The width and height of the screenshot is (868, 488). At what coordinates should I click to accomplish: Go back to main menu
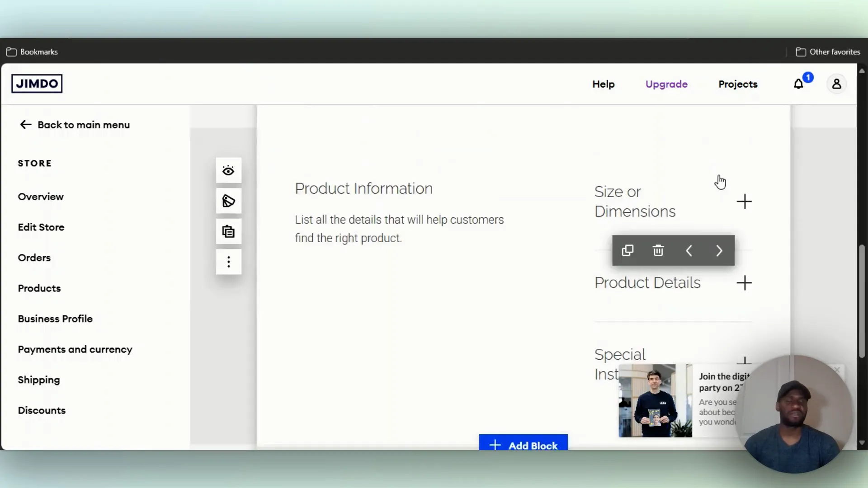75,125
